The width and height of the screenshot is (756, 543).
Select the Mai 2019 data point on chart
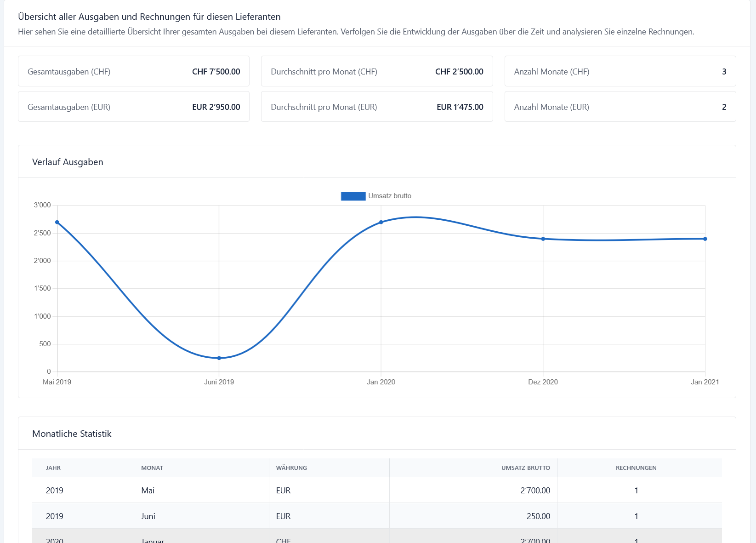[57, 222]
